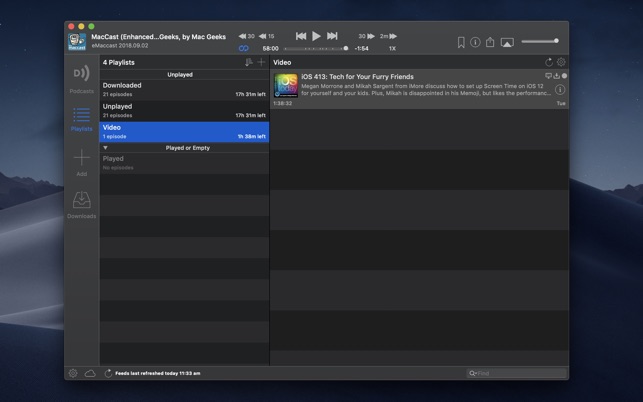Click the MacCast podcast artwork thumbnail
This screenshot has height=402, width=643.
point(77,42)
